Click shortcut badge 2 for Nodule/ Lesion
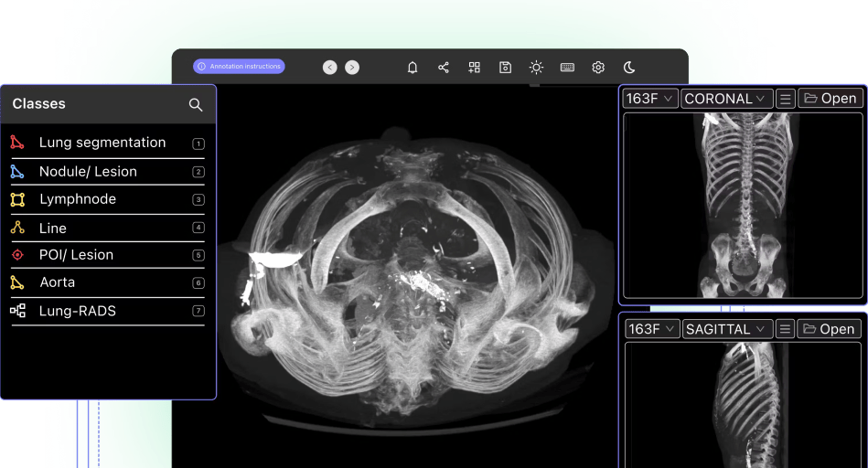Screen dimensions: 868x468 click(198, 172)
